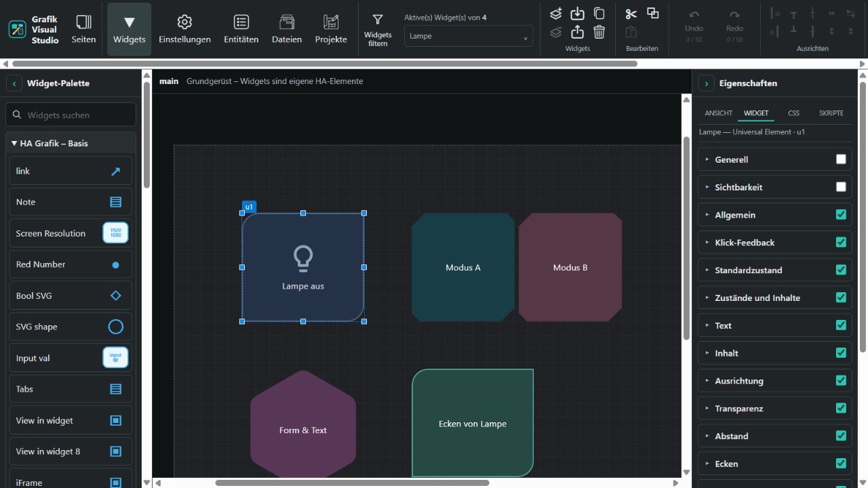Screen dimensions: 868x488
Task: Enable the Sichtbarkeit checkbox
Action: pyautogui.click(x=841, y=187)
